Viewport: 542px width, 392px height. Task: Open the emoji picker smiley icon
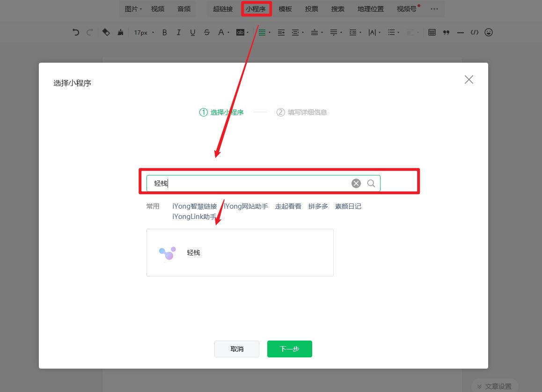489,32
